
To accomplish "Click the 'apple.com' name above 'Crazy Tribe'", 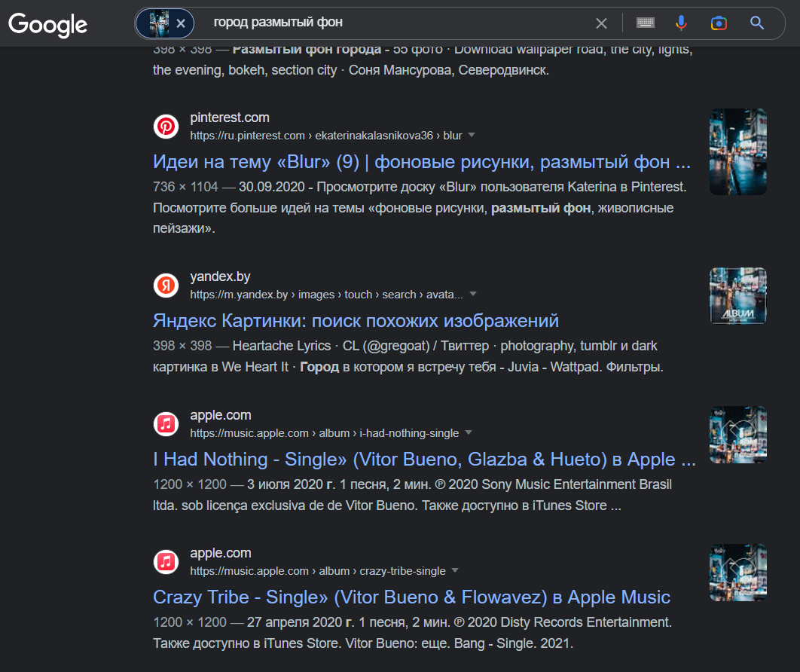I will coord(221,553).
